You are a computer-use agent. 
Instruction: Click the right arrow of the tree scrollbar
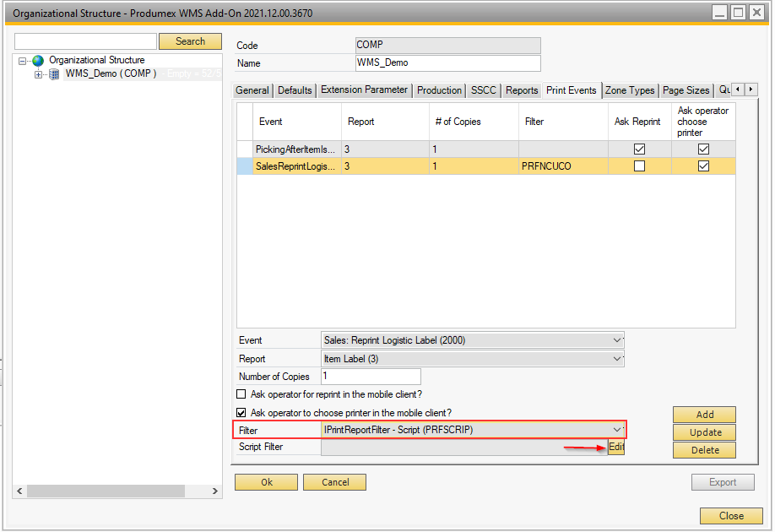pos(215,491)
